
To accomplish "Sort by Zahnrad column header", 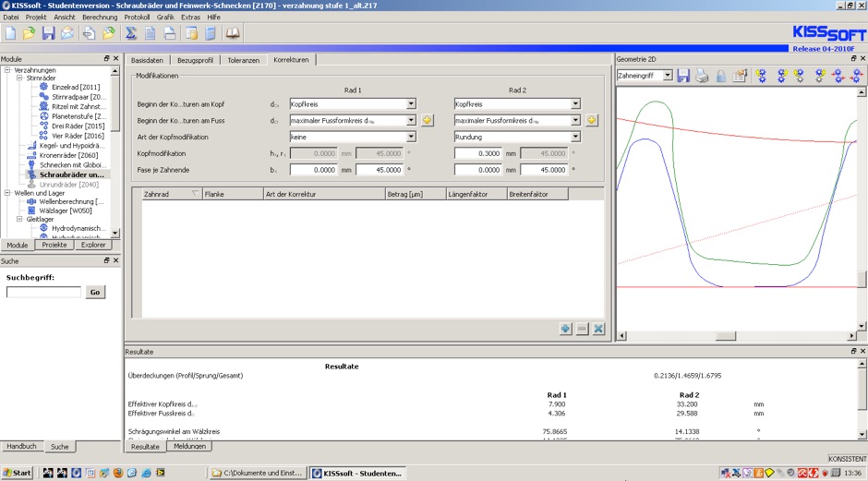I will [171, 194].
